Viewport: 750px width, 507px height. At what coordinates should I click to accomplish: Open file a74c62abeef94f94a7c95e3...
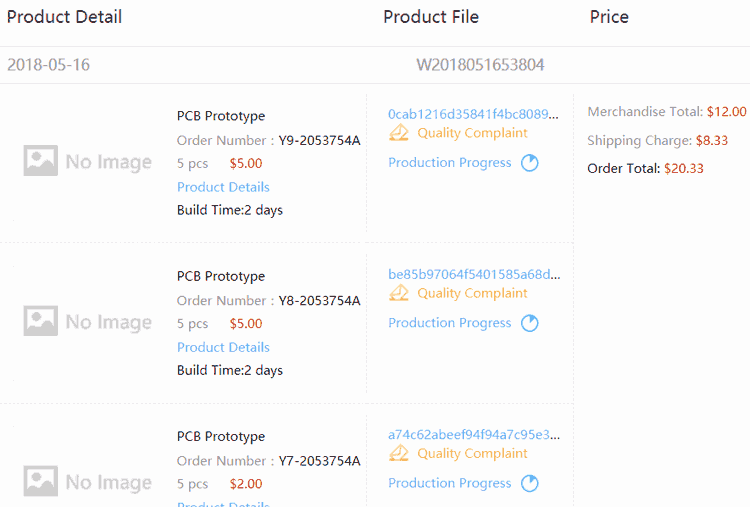pyautogui.click(x=474, y=435)
